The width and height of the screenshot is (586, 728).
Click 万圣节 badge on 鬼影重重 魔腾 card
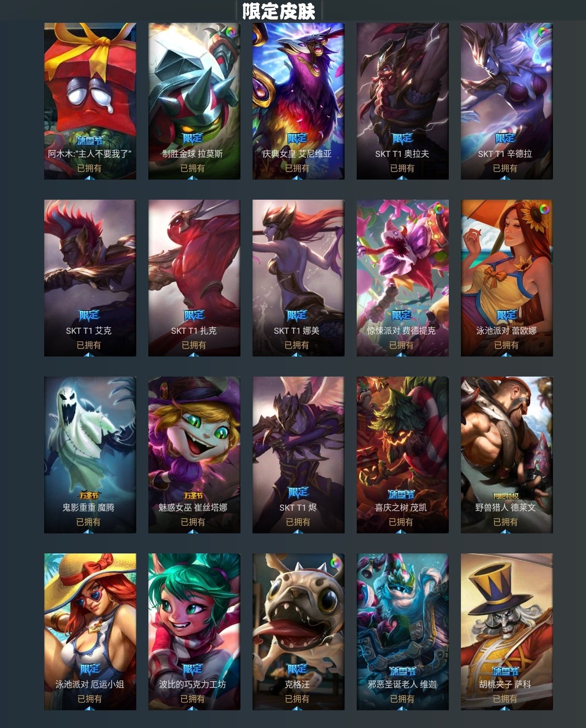pyautogui.click(x=89, y=495)
